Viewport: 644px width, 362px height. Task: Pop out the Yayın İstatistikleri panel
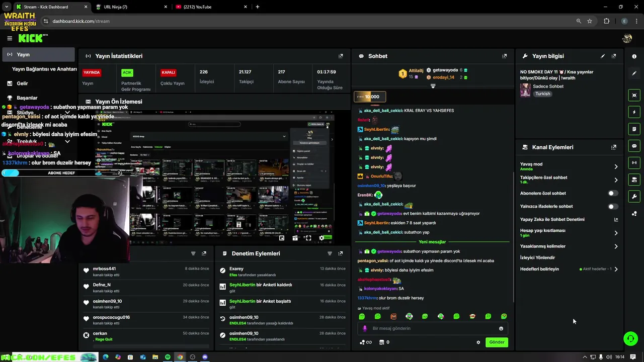click(341, 56)
